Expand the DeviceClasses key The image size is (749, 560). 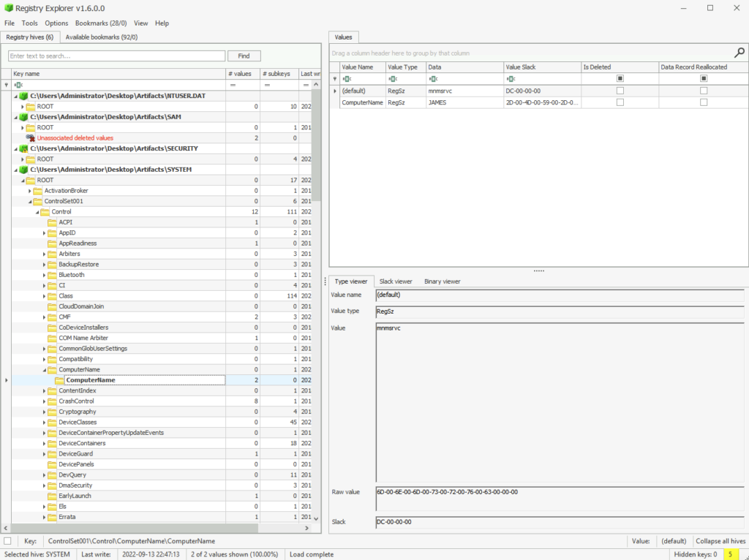click(45, 423)
